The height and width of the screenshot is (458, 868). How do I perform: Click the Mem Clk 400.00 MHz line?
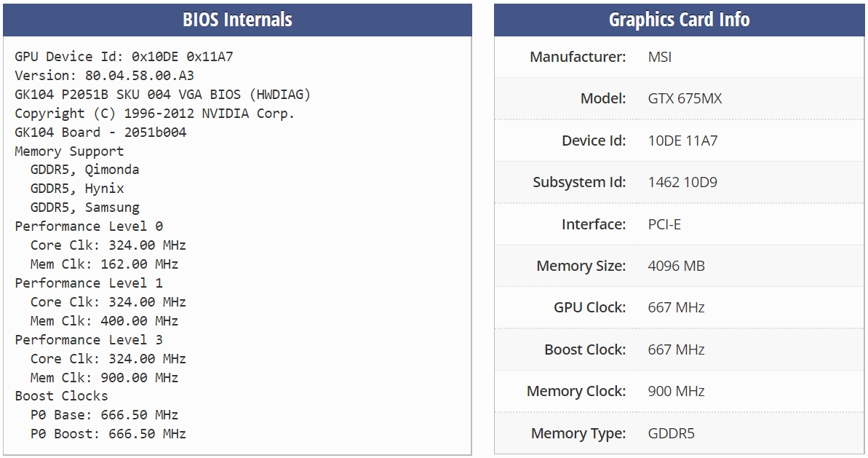[104, 320]
